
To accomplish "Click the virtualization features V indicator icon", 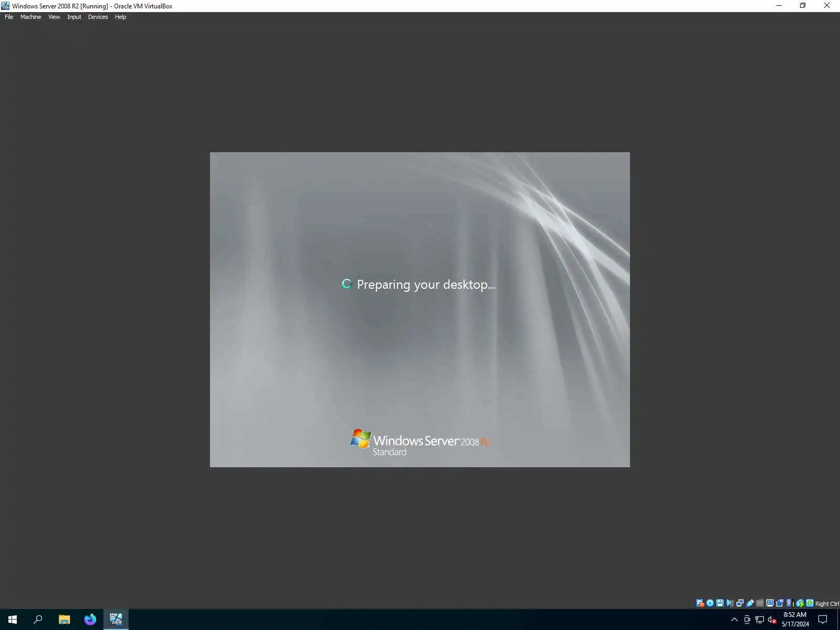I will click(x=789, y=603).
